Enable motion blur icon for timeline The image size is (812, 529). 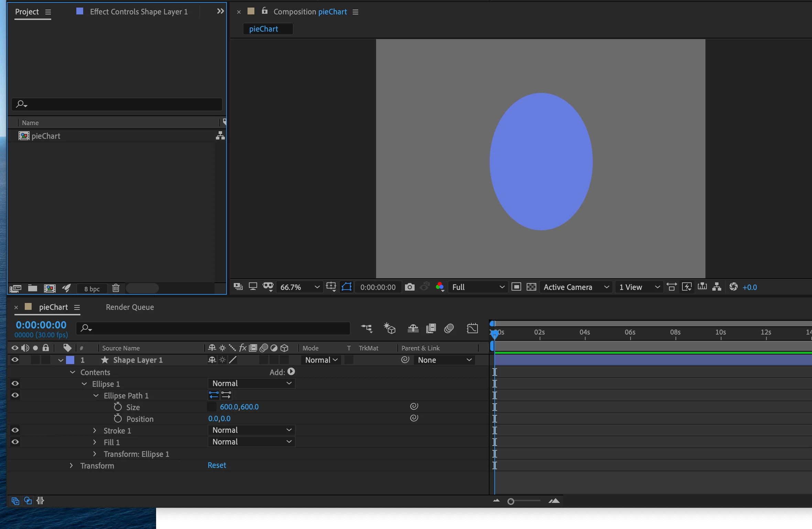point(449,329)
